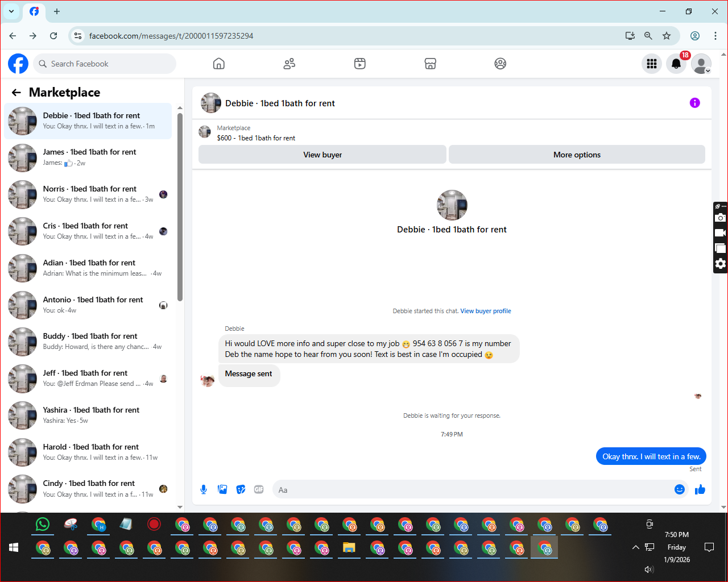This screenshot has height=582, width=728.
Task: Click the screenshot camera icon in side toolbar
Action: (721, 218)
